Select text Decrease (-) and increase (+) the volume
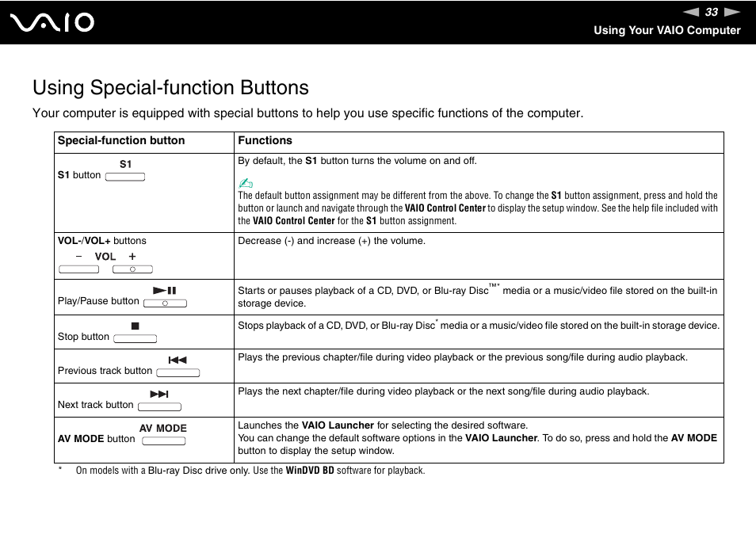This screenshot has height=534, width=756. [332, 241]
